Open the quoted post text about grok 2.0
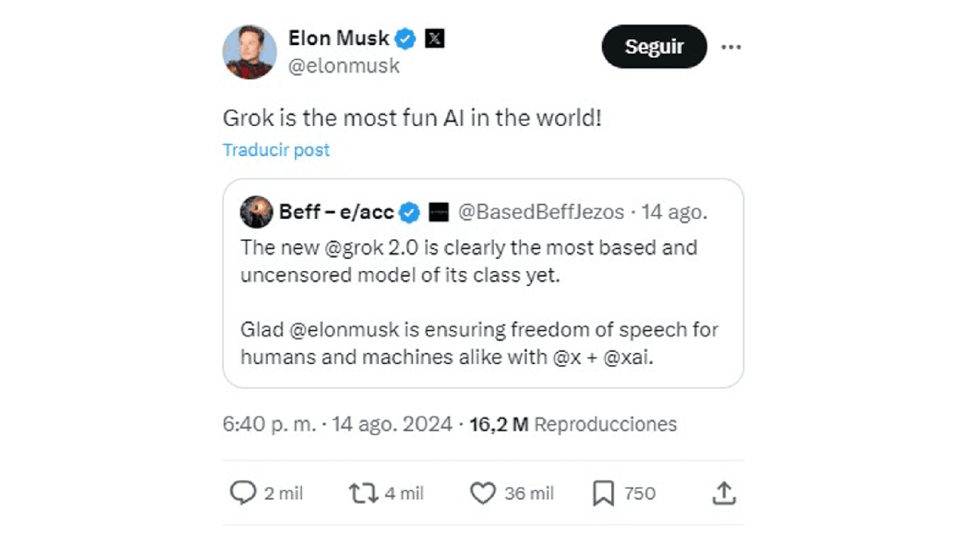The height and width of the screenshot is (551, 980). point(469,261)
